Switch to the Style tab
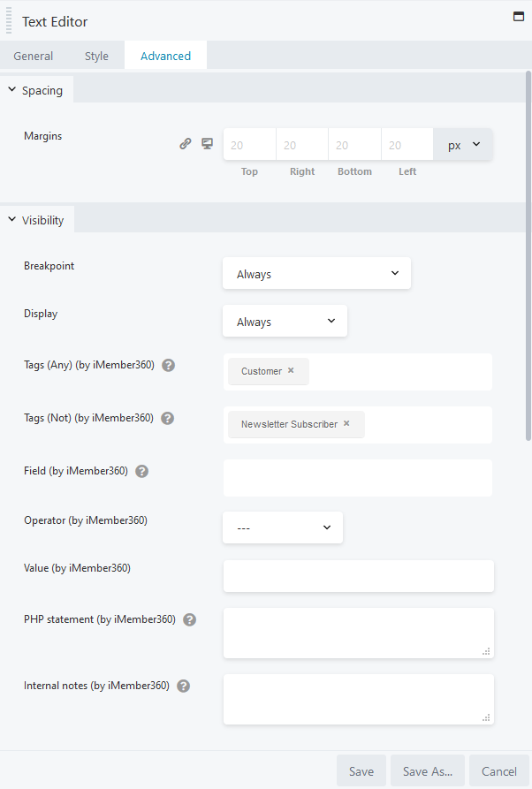Image resolution: width=532 pixels, height=789 pixels. coord(96,55)
